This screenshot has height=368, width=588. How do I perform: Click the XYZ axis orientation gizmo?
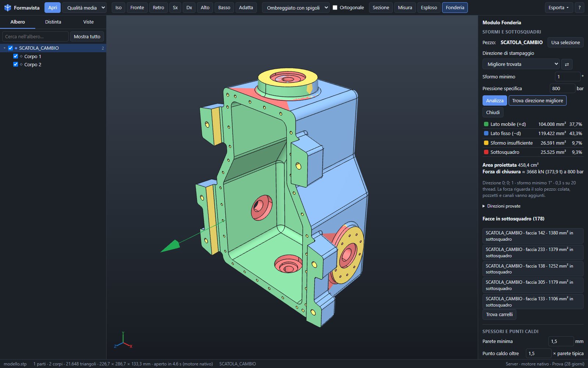(123, 340)
